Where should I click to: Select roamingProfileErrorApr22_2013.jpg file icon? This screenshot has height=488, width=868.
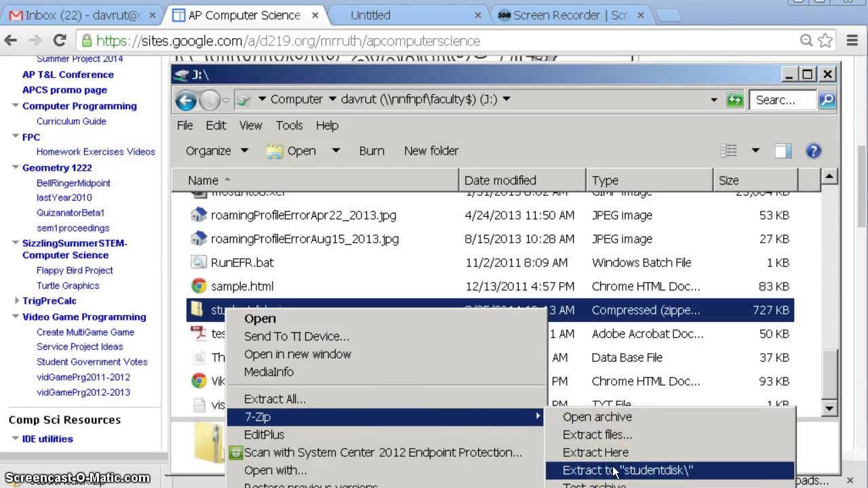pos(198,215)
